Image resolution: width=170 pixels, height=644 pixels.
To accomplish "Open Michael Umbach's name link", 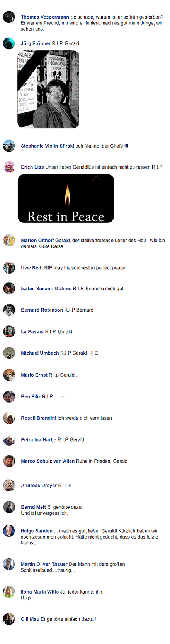I will tap(40, 353).
